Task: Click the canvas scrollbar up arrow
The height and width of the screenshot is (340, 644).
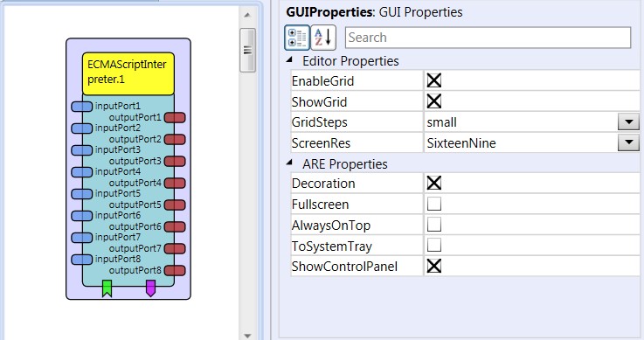Action: click(247, 15)
